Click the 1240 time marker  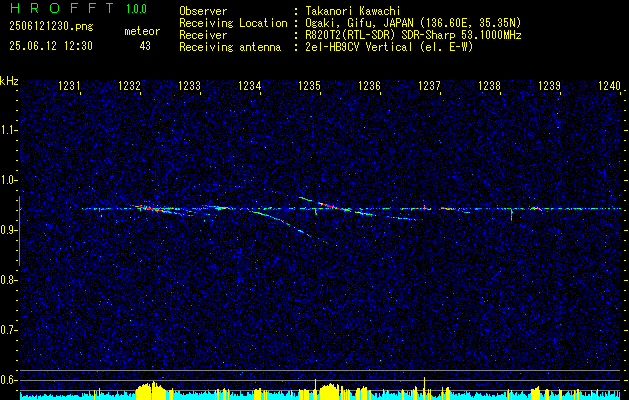point(609,85)
